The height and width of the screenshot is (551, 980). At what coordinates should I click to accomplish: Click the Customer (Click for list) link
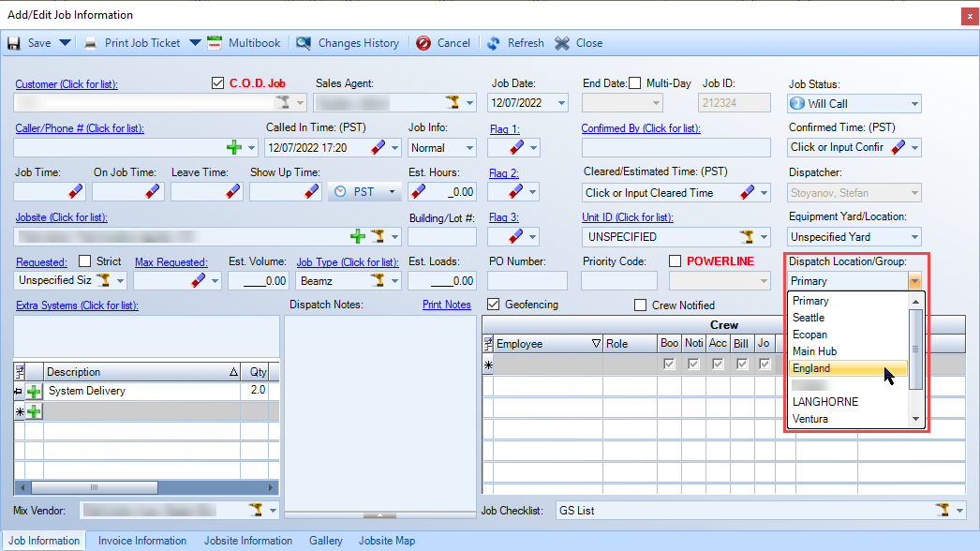pyautogui.click(x=67, y=84)
